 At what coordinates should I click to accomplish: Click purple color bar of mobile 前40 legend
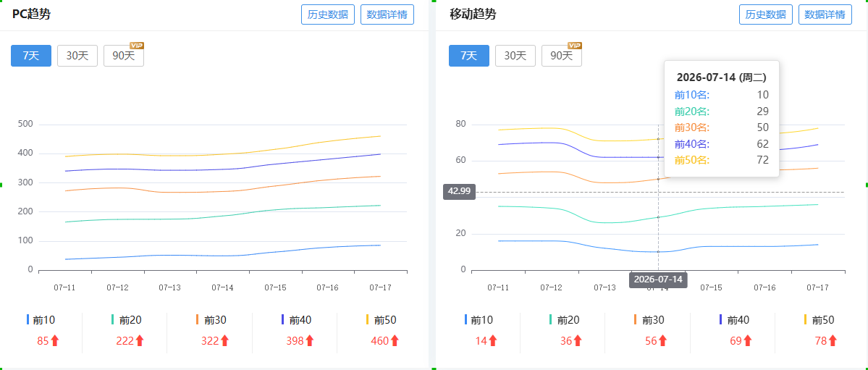(720, 319)
